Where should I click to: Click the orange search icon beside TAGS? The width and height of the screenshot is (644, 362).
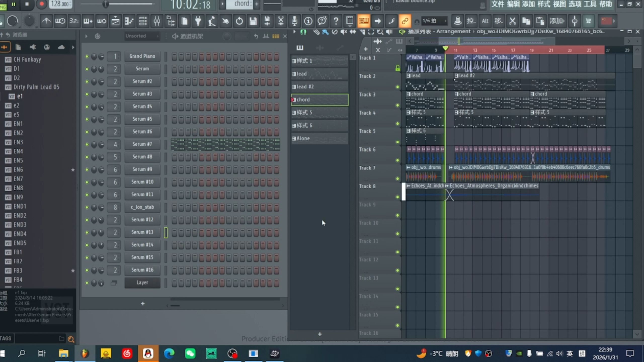(71, 340)
